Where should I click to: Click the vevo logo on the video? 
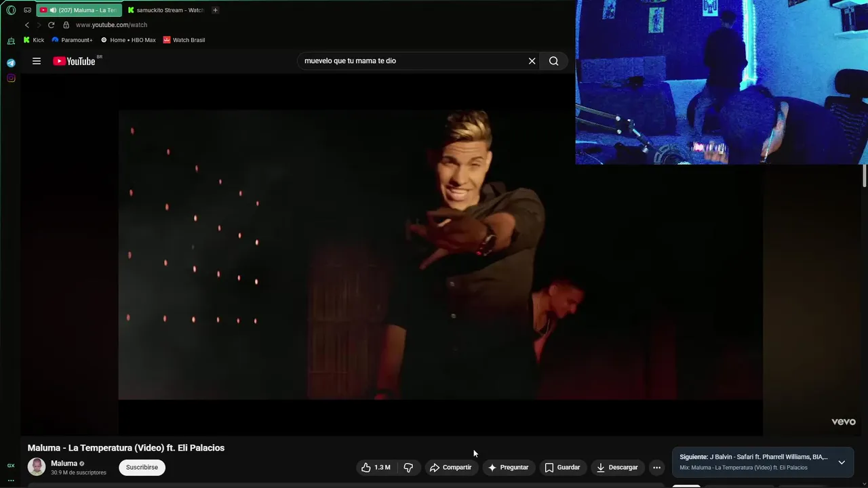[844, 422]
